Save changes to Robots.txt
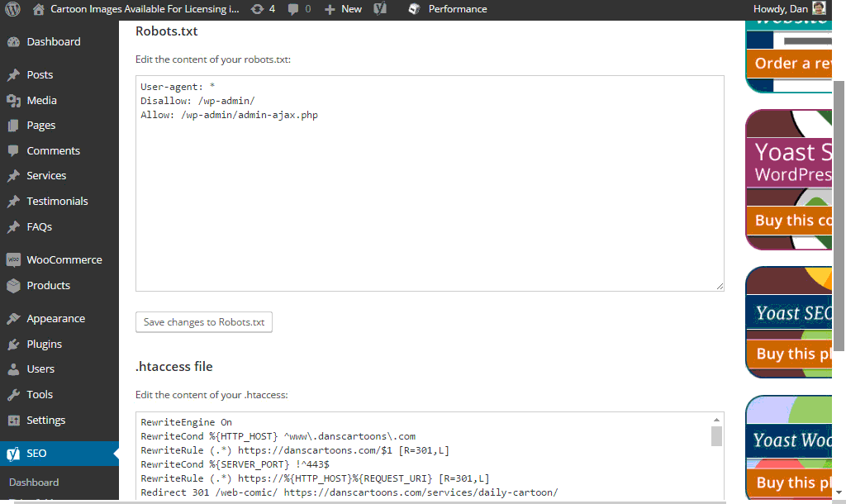The height and width of the screenshot is (504, 846). 204,322
